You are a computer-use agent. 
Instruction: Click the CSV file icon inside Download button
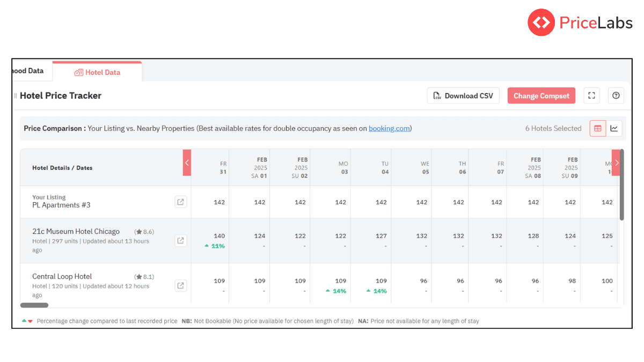tap(437, 95)
